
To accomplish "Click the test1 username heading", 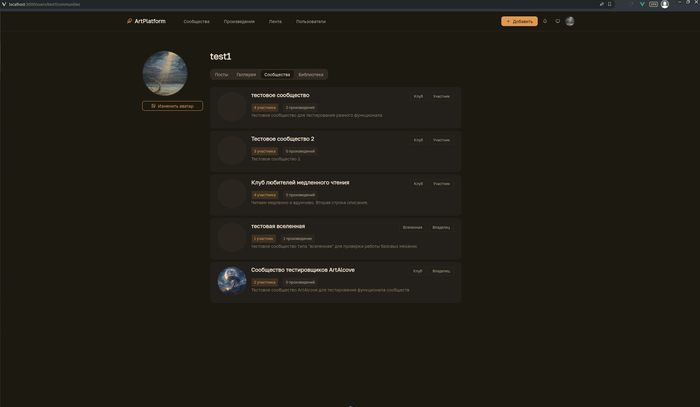I will tap(221, 57).
